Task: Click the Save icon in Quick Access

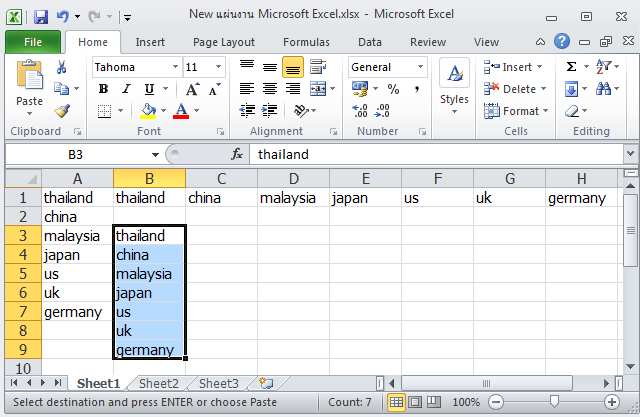Action: coord(41,17)
